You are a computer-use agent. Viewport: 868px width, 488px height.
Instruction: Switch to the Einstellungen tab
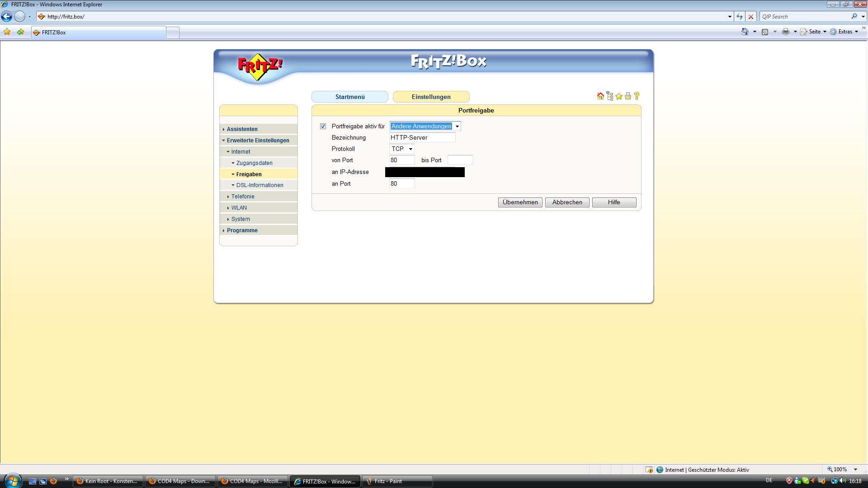point(431,97)
